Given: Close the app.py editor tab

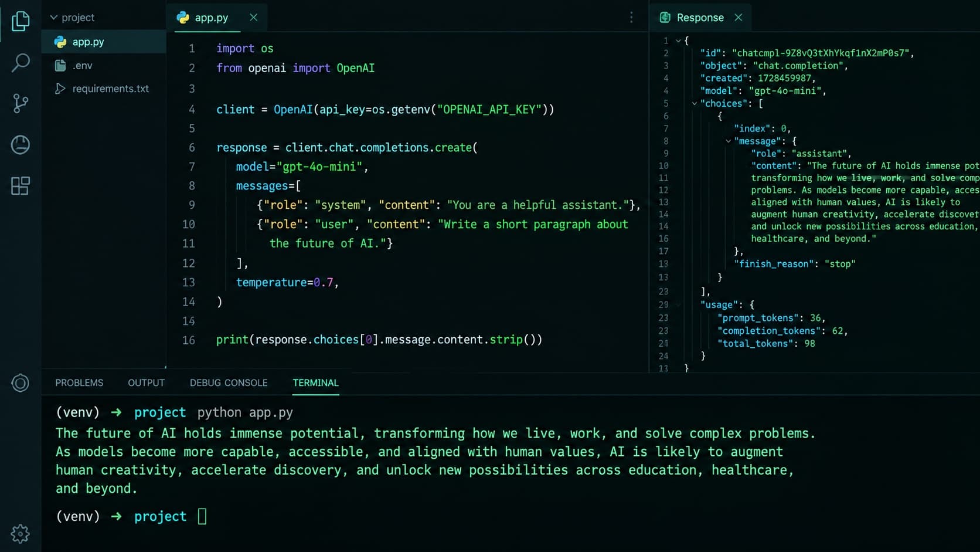Looking at the screenshot, I should tap(253, 18).
